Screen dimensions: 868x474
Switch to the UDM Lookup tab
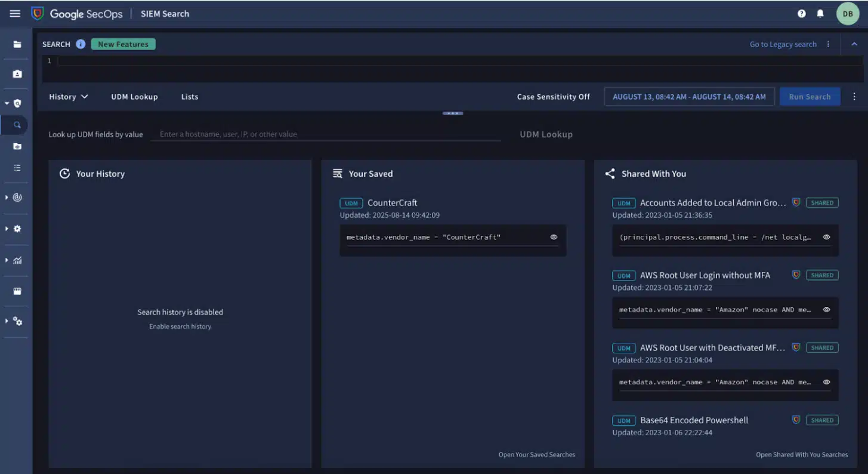134,97
